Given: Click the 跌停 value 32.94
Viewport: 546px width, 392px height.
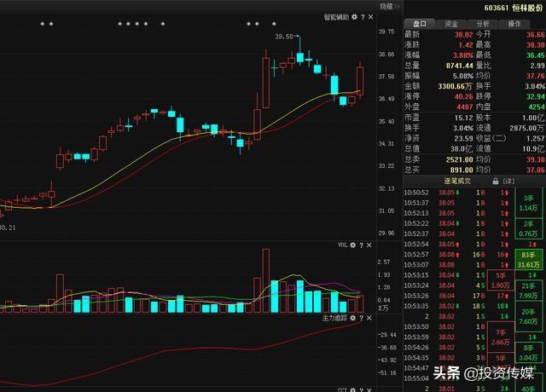Looking at the screenshot, I should click(x=536, y=96).
